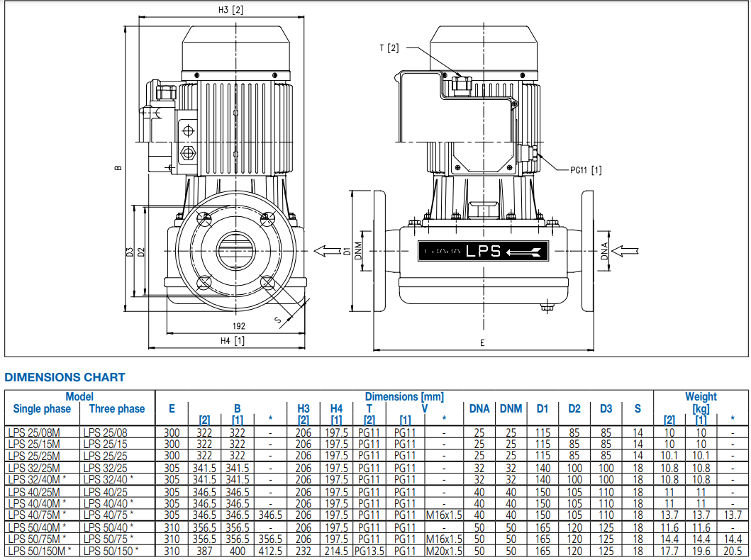The image size is (751, 560).
Task: Click the 192 dimension value under the flange
Action: pos(238,326)
